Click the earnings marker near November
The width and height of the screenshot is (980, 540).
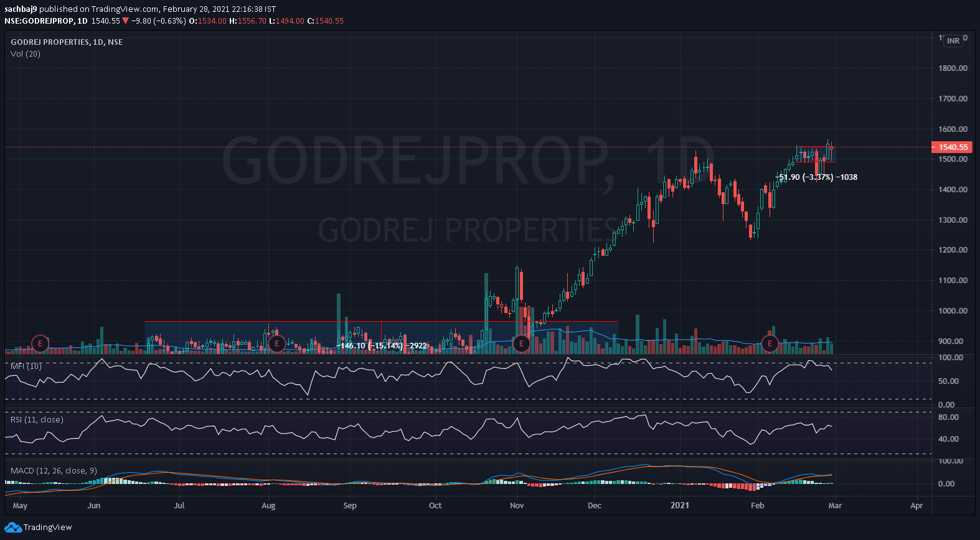pyautogui.click(x=521, y=343)
